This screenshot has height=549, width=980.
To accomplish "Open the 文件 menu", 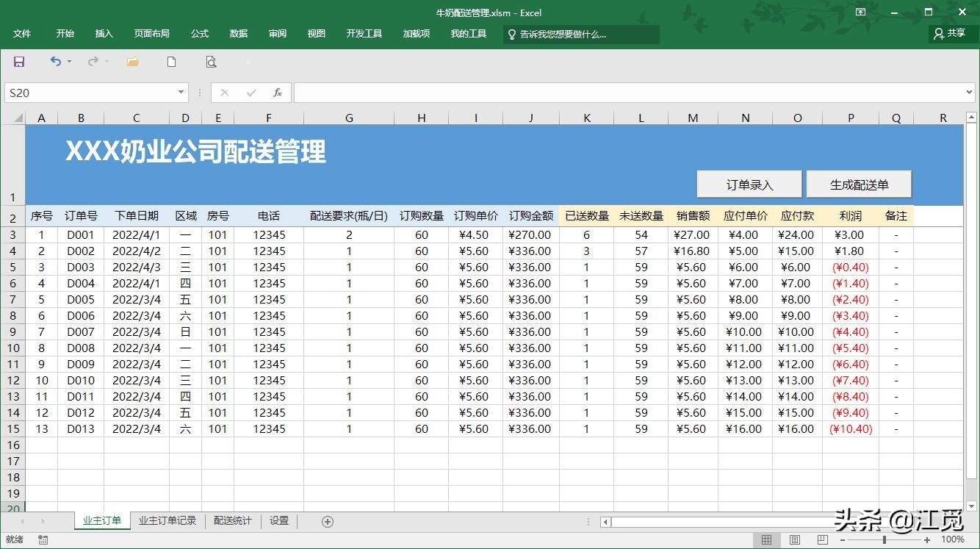I will coord(22,34).
